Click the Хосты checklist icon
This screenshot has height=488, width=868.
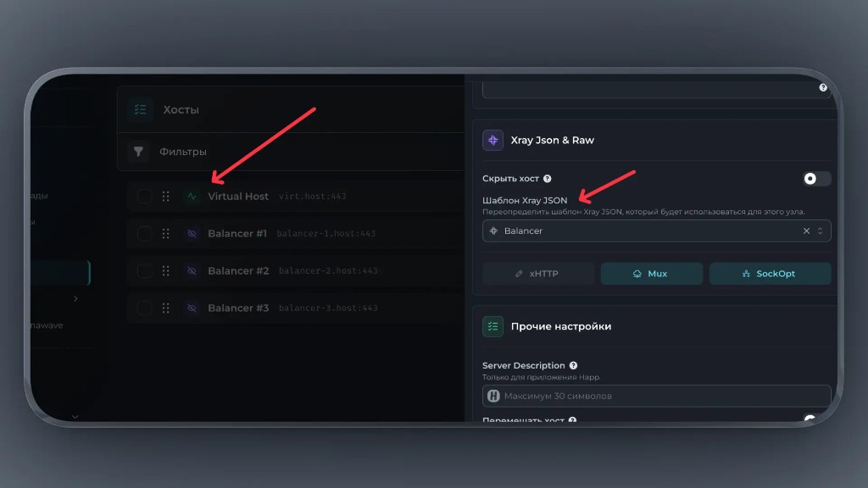coord(140,109)
